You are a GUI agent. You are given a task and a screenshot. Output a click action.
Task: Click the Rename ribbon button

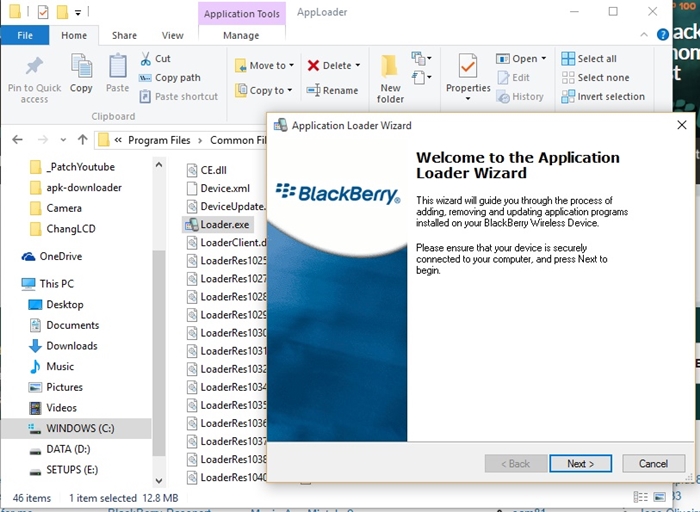[x=333, y=90]
